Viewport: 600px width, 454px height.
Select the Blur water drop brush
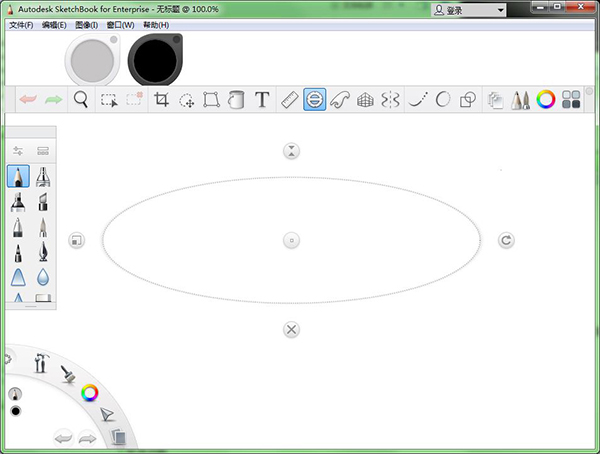click(x=43, y=277)
